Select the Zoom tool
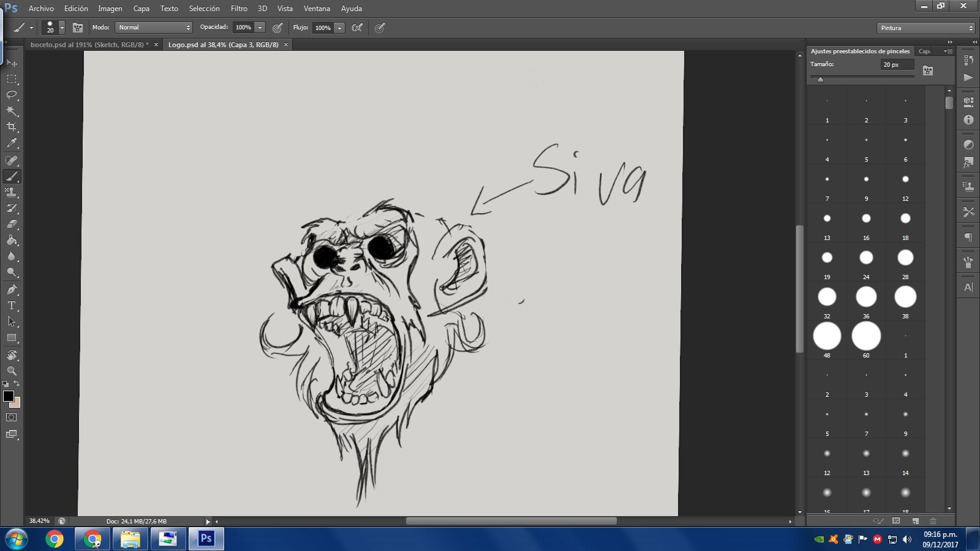Viewport: 980px width, 551px height. (12, 371)
